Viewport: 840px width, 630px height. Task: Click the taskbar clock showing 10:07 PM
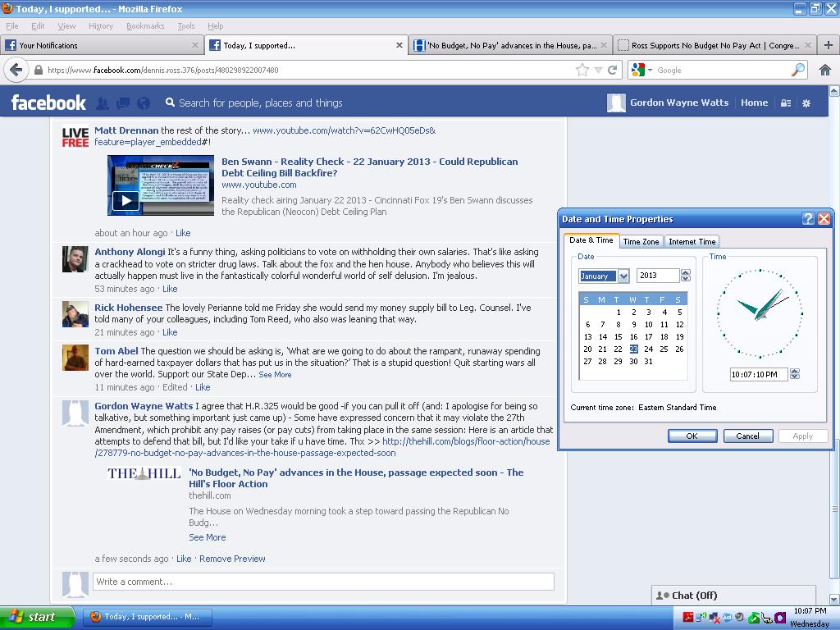810,610
